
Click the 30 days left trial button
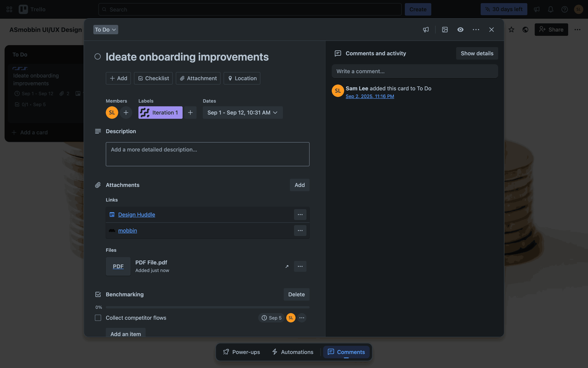[x=504, y=9]
